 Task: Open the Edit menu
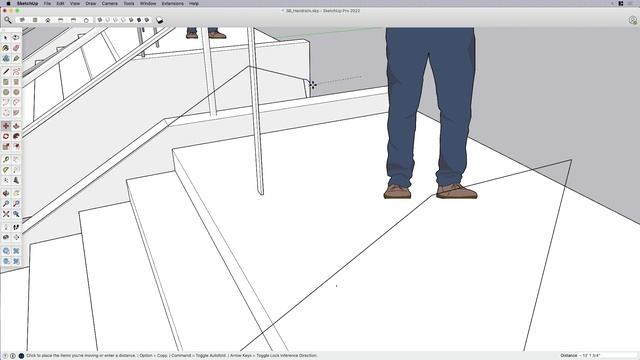point(60,3)
